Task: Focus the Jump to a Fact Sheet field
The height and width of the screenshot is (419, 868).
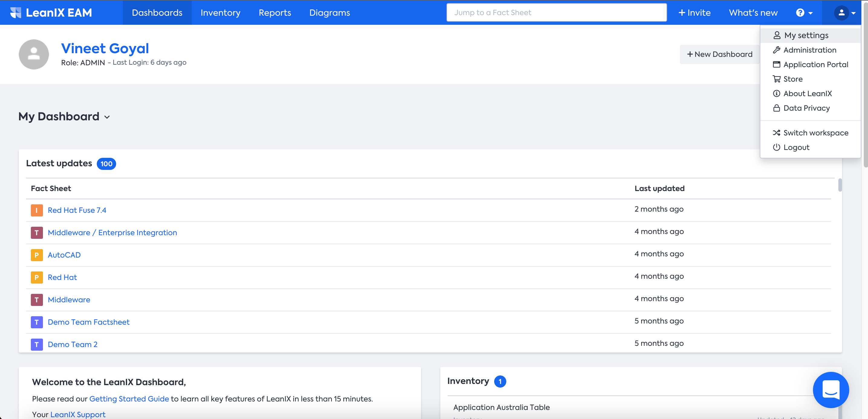Action: tap(556, 12)
